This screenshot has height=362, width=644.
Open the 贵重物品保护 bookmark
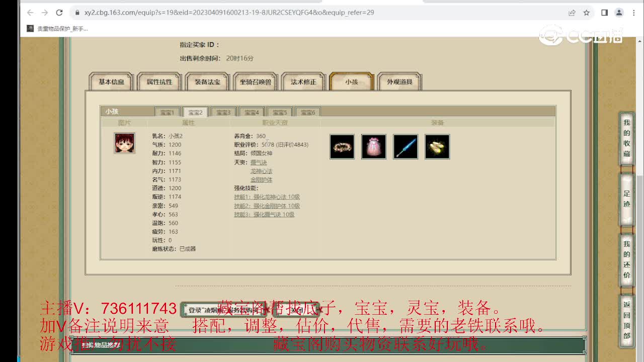(x=58, y=29)
